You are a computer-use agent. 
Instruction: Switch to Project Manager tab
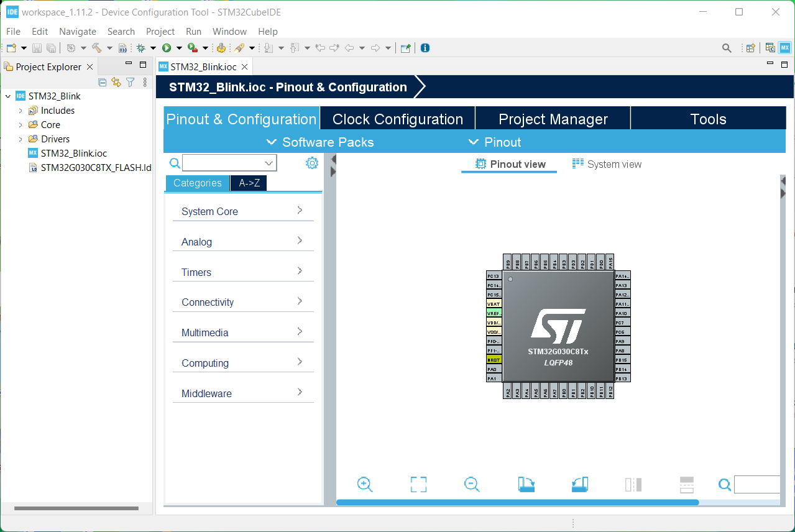click(x=553, y=119)
